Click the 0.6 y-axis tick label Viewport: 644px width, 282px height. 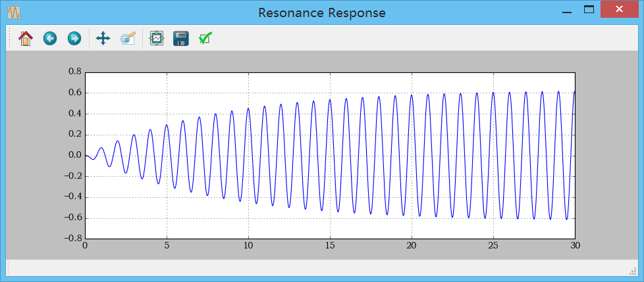75,93
